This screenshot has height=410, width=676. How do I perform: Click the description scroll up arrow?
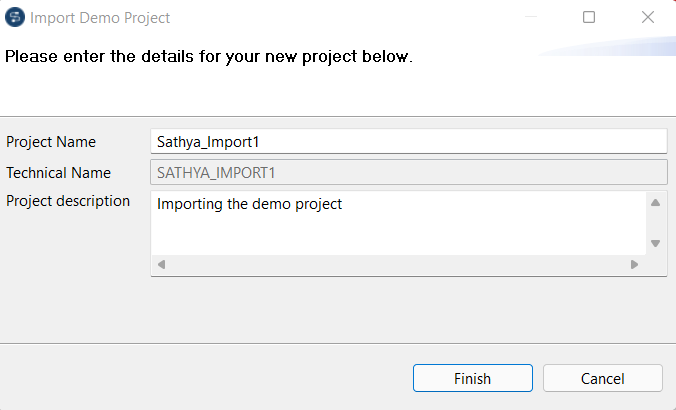pos(656,203)
